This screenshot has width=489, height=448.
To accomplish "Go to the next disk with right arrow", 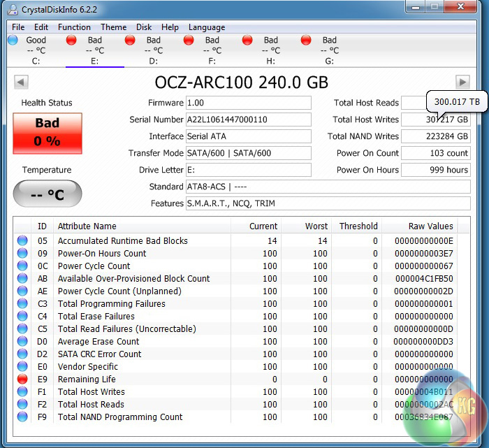I will (x=462, y=82).
